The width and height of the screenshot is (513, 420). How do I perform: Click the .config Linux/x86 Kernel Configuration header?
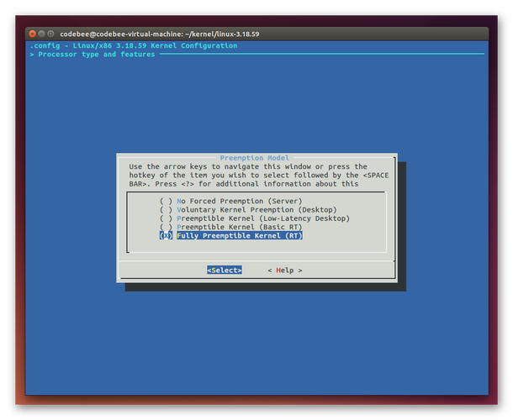click(x=134, y=45)
